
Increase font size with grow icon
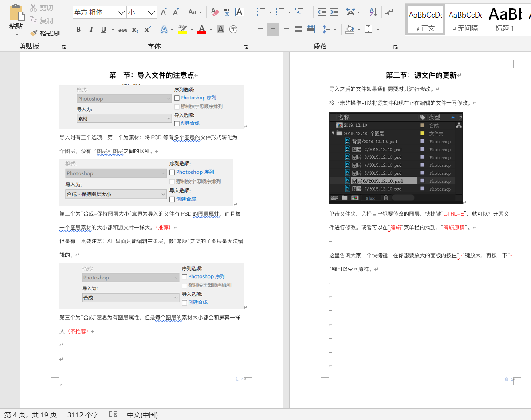[164, 12]
